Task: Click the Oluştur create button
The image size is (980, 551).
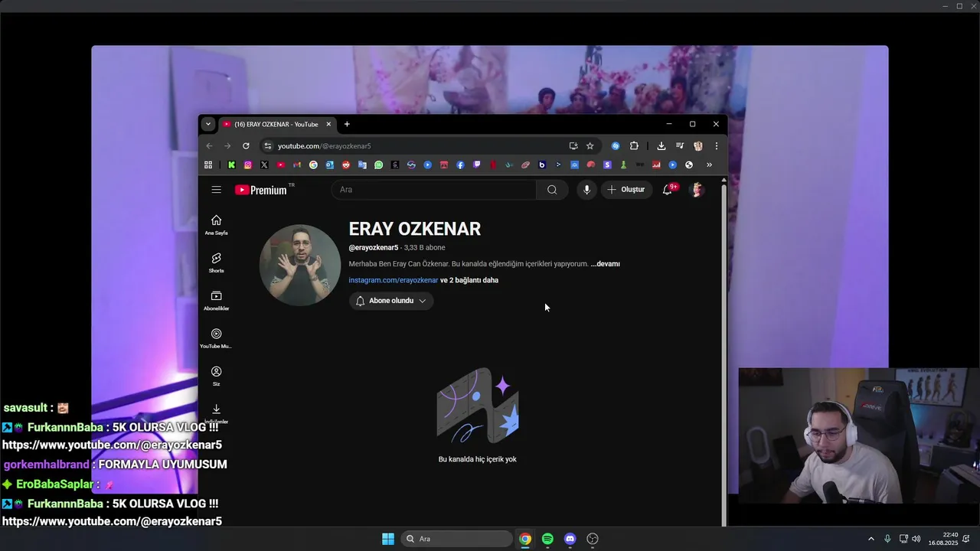Action: coord(626,190)
